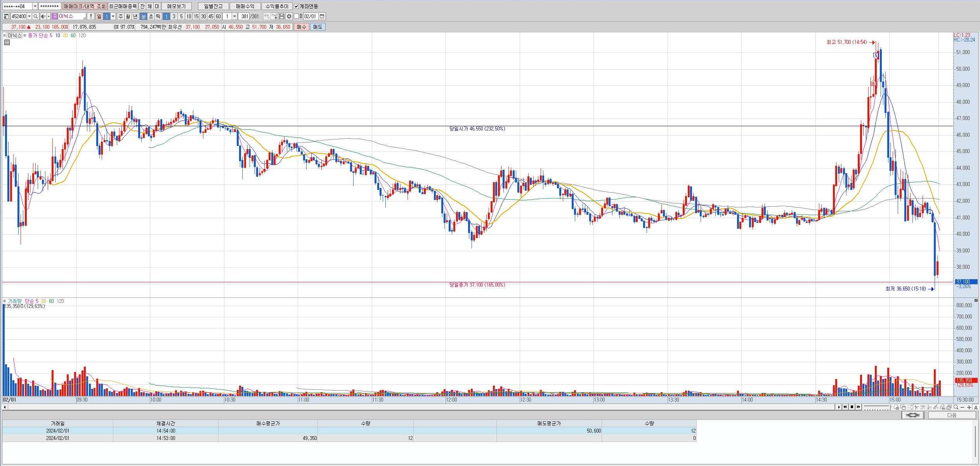Image resolution: width=980 pixels, height=466 pixels.
Task: Open the 매매수익 tab
Action: [x=245, y=6]
